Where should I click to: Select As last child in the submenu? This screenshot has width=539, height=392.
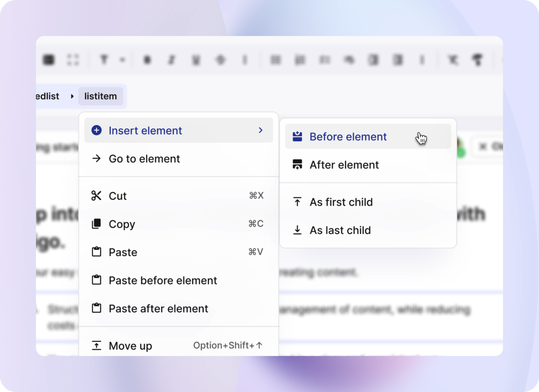pos(340,230)
